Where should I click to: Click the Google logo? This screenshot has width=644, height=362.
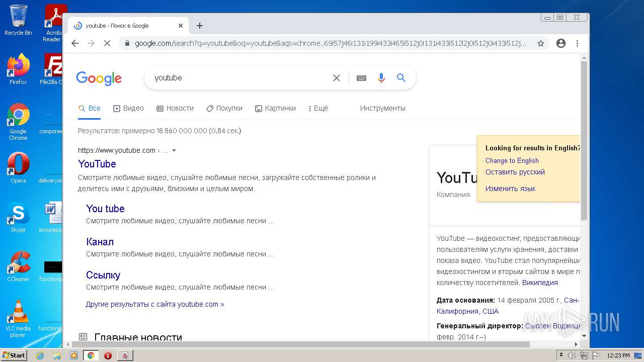(x=99, y=78)
